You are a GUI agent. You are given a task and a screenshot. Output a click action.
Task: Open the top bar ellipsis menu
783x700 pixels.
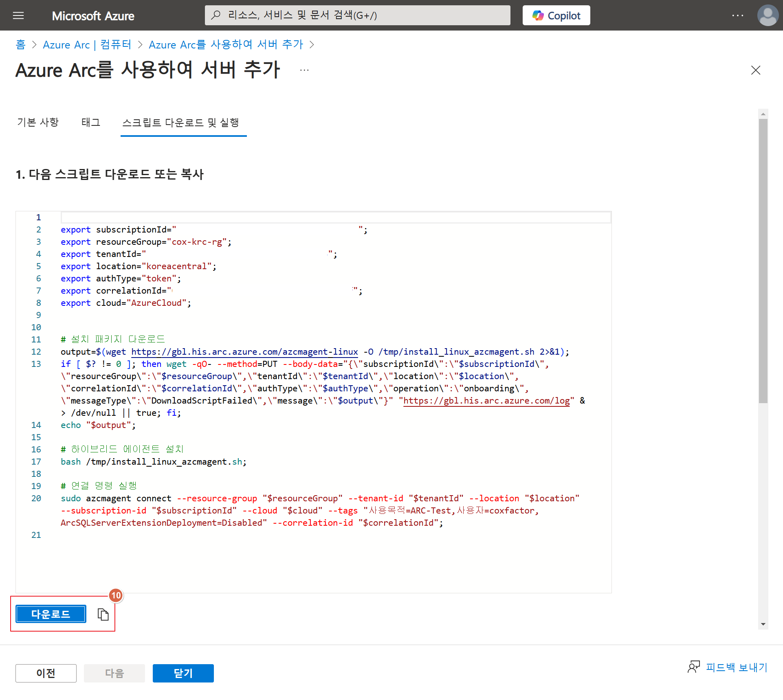point(737,15)
